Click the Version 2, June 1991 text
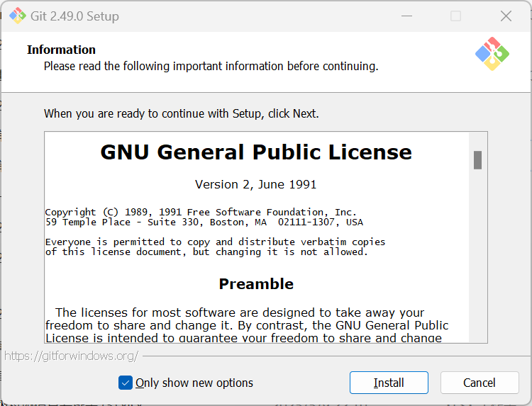Viewport: 532px width, 406px height. pyautogui.click(x=255, y=184)
